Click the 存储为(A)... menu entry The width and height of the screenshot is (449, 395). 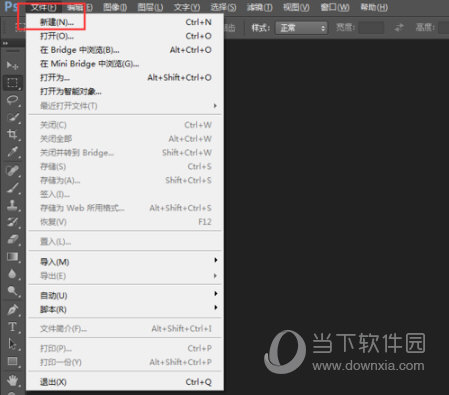click(125, 180)
